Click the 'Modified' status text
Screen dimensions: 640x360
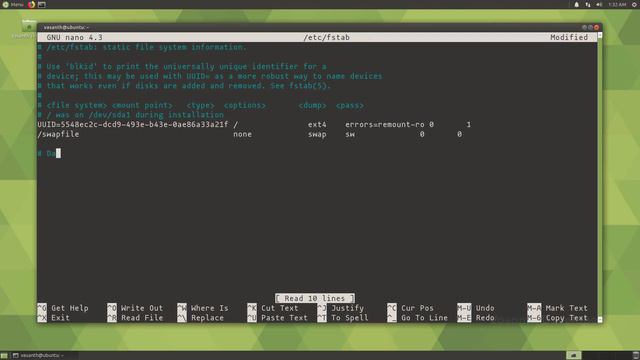coord(569,37)
